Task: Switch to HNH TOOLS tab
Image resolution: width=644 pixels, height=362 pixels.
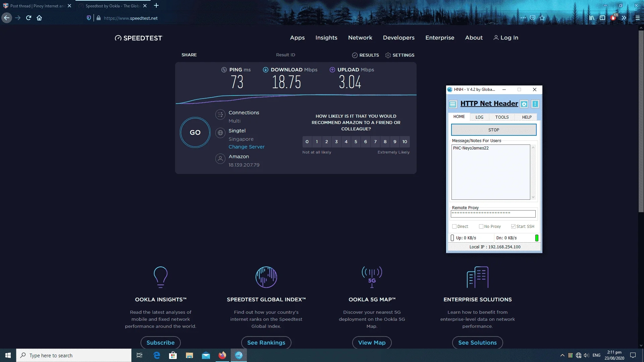Action: pyautogui.click(x=502, y=117)
